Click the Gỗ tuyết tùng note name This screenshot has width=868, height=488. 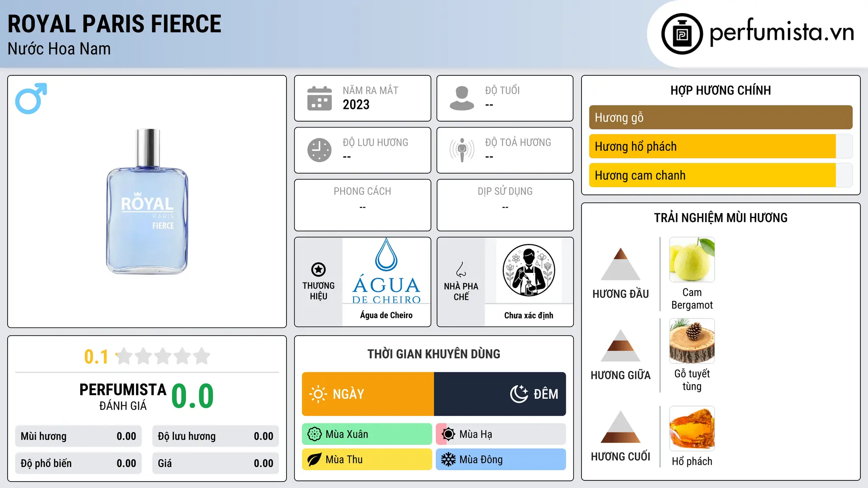692,380
